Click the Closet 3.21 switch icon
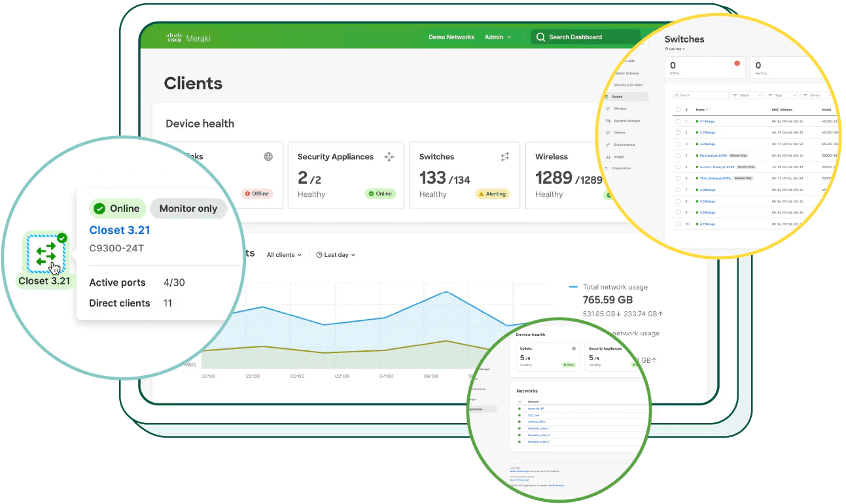This screenshot has width=846, height=504. pyautogui.click(x=46, y=254)
